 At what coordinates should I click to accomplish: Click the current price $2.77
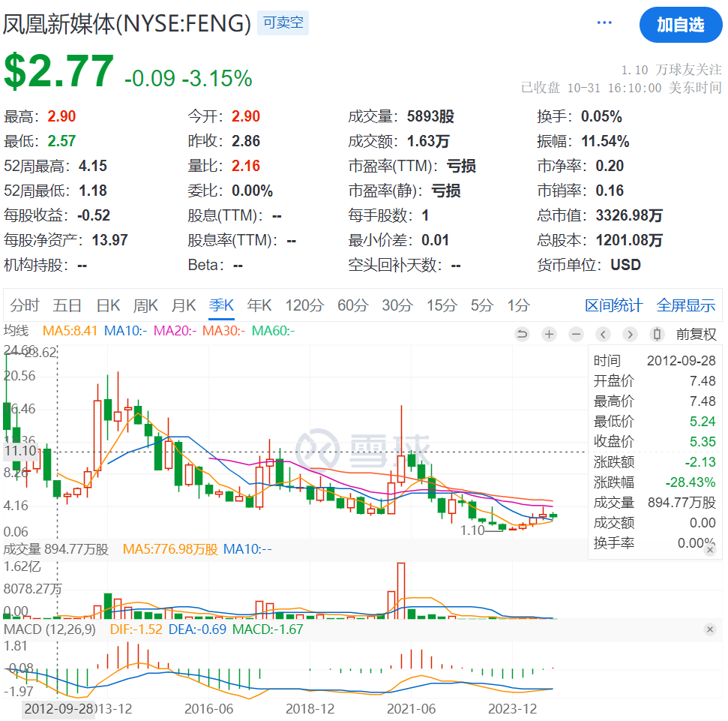pos(59,71)
